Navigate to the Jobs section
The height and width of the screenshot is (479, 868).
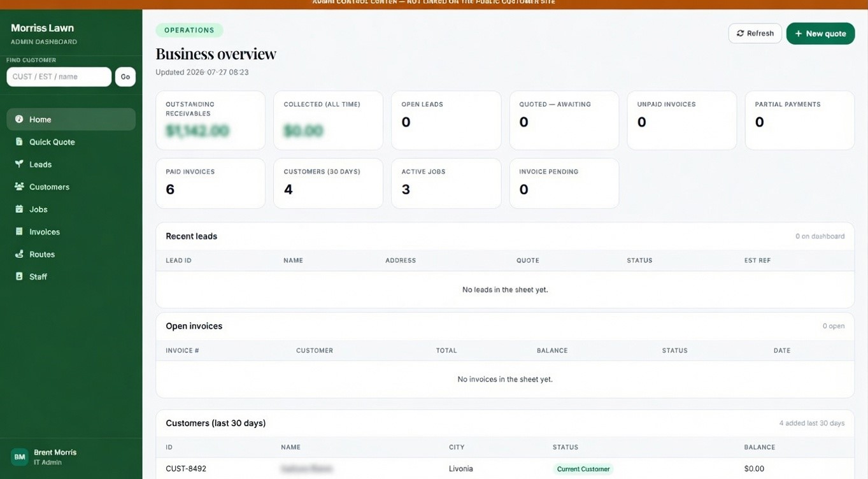pos(71,209)
